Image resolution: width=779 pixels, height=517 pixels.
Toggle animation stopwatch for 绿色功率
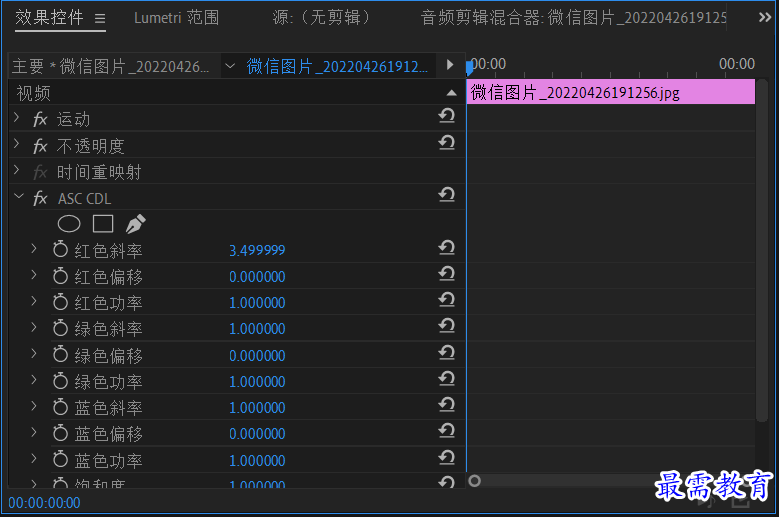[x=61, y=380]
